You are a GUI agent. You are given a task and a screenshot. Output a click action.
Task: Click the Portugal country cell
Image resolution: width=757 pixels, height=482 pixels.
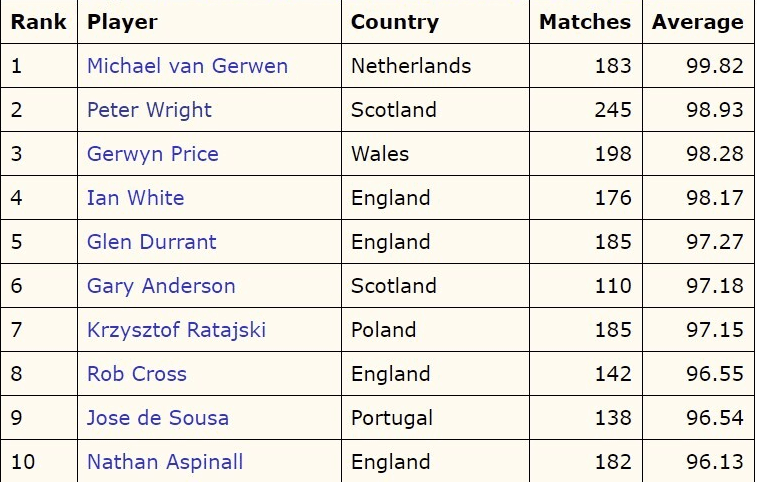[x=392, y=418]
